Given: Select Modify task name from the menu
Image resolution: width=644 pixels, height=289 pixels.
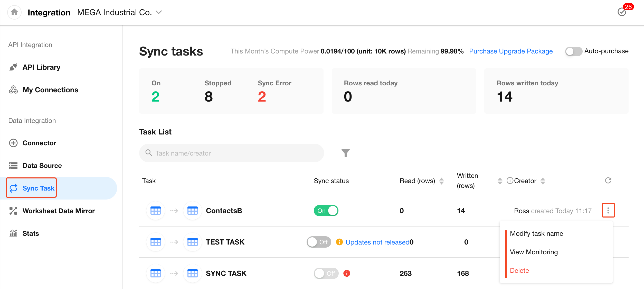Looking at the screenshot, I should pos(536,233).
